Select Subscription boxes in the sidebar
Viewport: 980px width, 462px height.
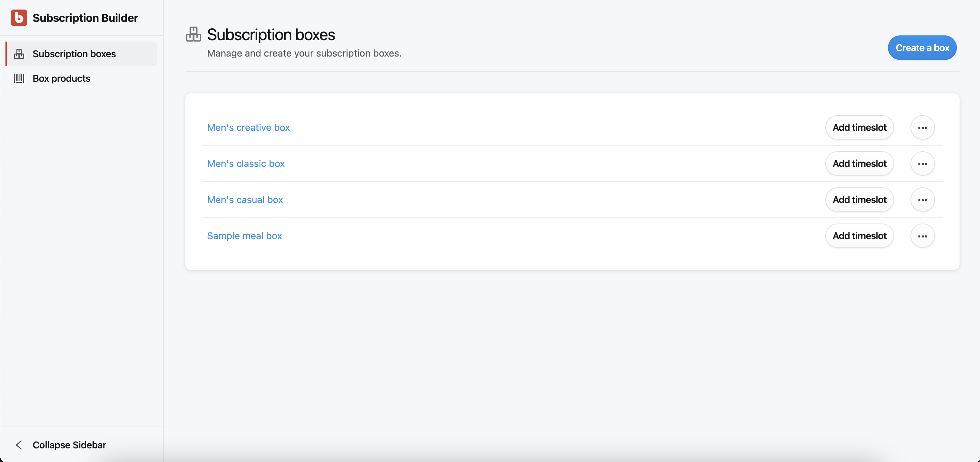point(74,54)
